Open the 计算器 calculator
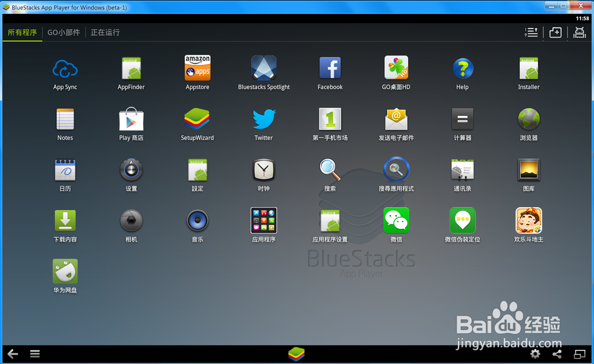Viewport: 594px width, 364px height. pos(463,119)
